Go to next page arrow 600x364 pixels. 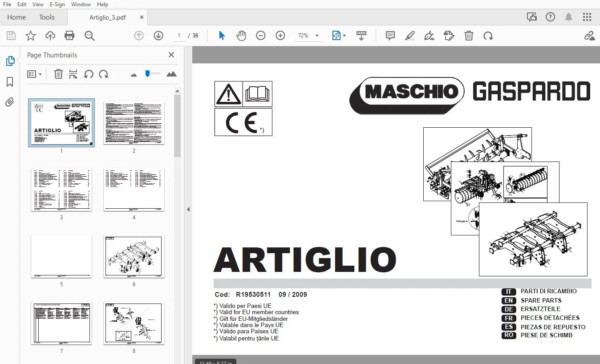tap(158, 36)
